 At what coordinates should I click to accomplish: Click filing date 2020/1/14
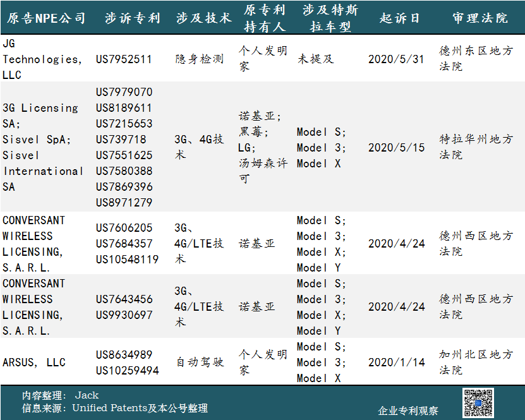click(396, 363)
